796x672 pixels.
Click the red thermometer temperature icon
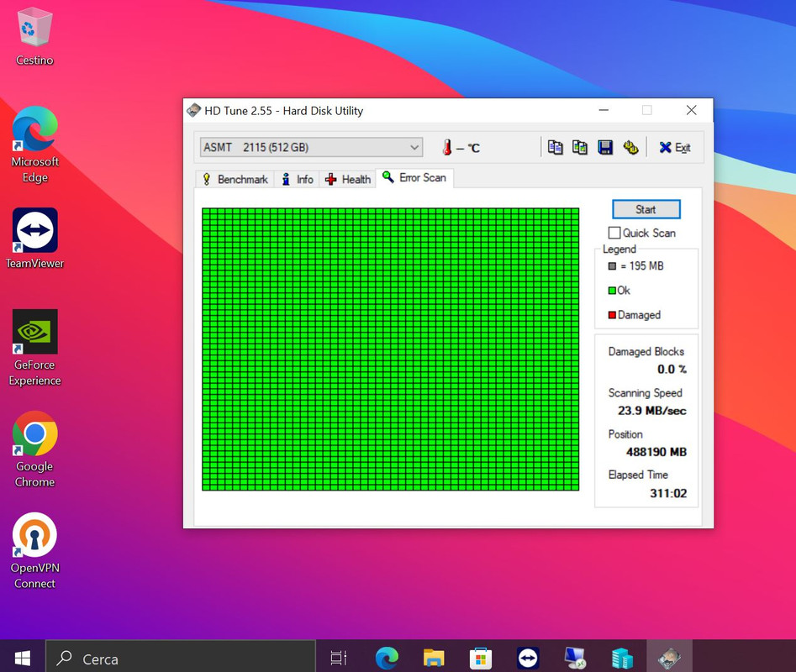pos(446,148)
